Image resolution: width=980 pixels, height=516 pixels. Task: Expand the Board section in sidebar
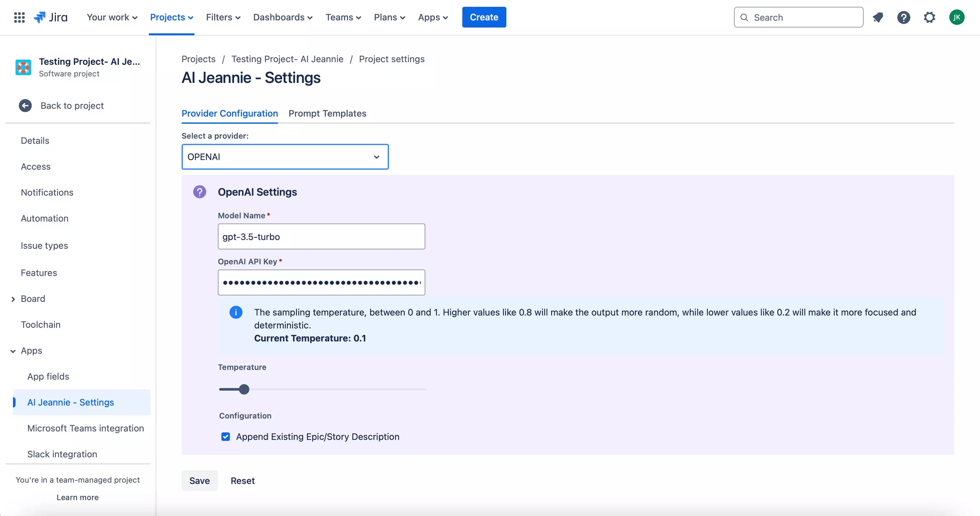tap(13, 299)
